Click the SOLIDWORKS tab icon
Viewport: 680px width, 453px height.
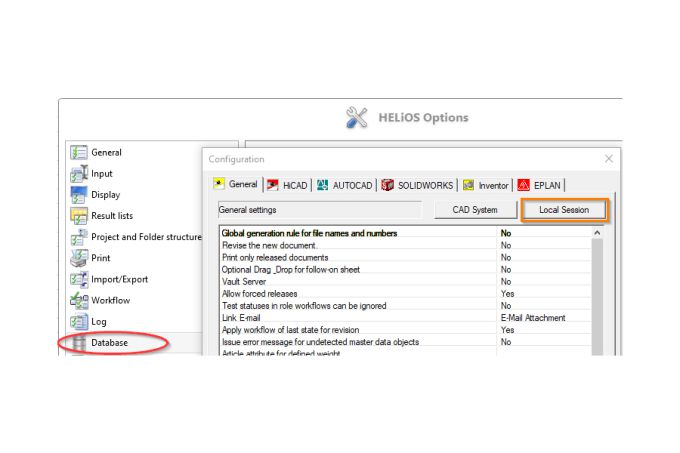(387, 186)
